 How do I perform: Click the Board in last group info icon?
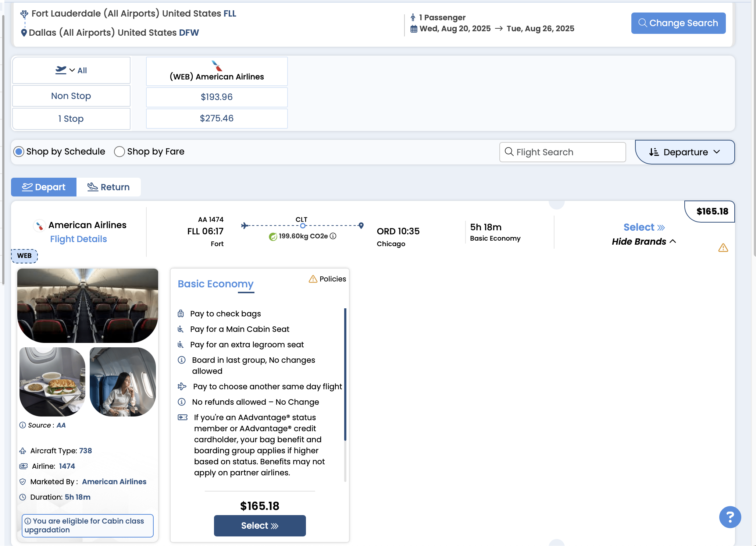coord(182,360)
